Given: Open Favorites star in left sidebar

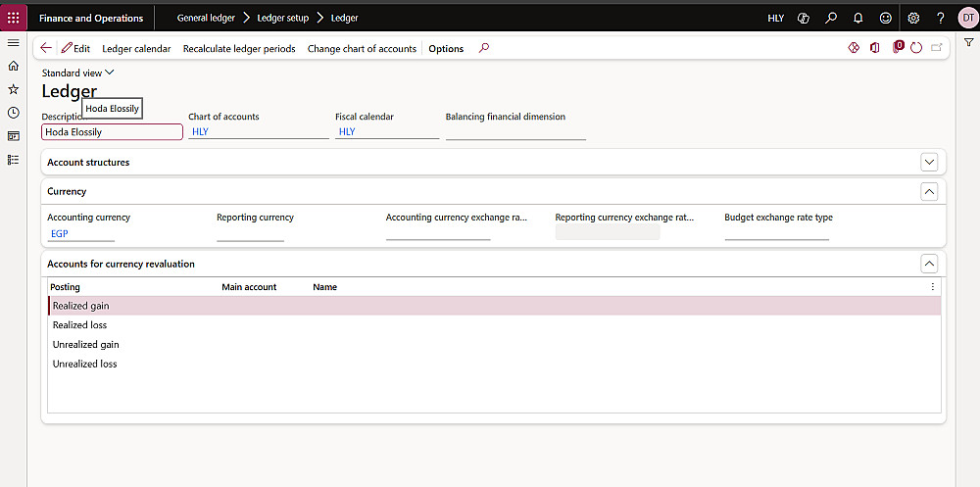Looking at the screenshot, I should click(13, 89).
